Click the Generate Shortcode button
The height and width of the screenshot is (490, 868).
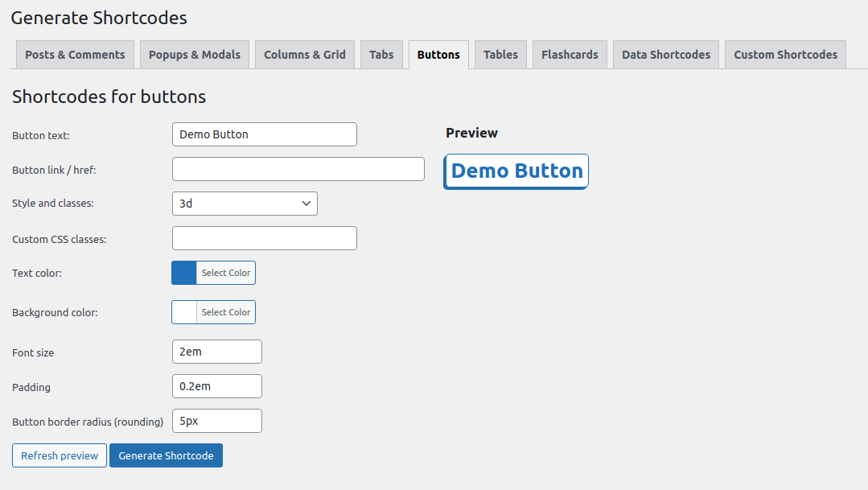click(x=166, y=455)
